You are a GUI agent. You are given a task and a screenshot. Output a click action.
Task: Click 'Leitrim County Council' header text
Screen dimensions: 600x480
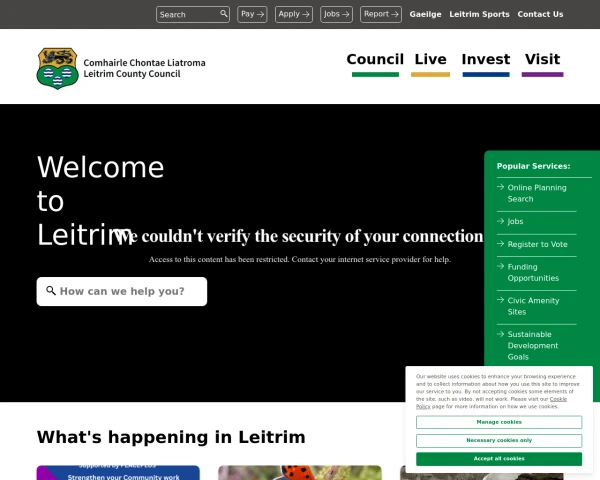(132, 73)
